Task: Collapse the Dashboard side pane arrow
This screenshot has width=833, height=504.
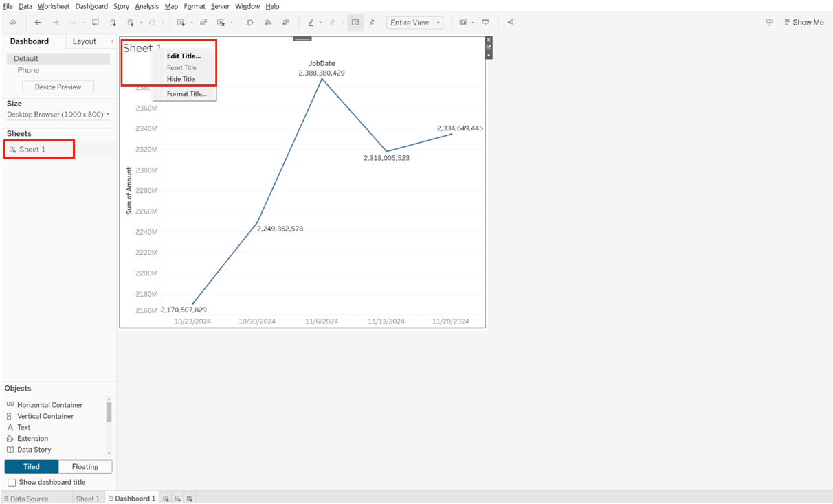Action: [x=113, y=41]
